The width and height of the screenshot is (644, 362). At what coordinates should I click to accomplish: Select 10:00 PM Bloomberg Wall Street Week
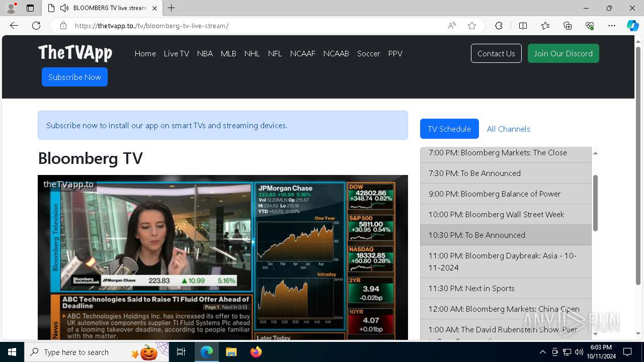[506, 214]
